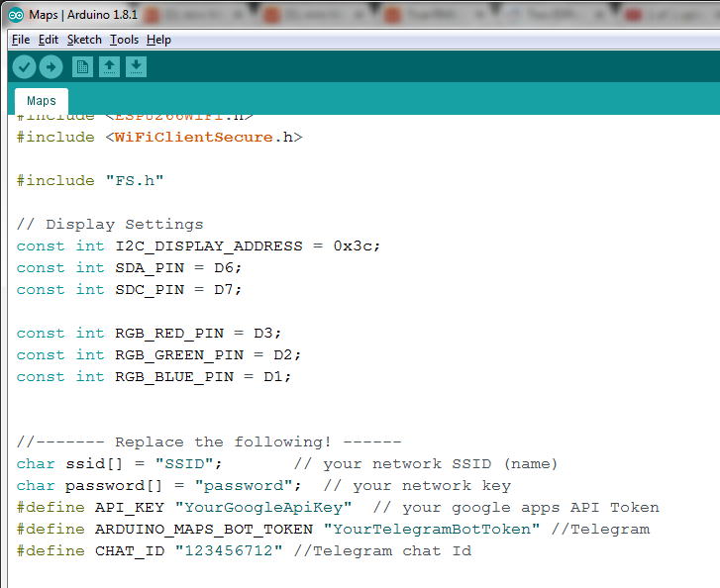Open the Edit menu

point(49,40)
